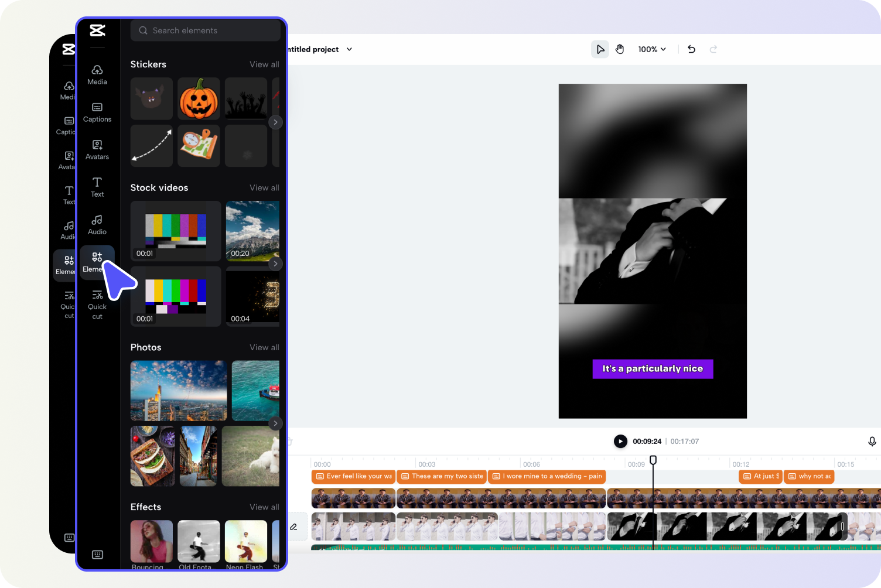Click View all for Photos

click(x=264, y=347)
